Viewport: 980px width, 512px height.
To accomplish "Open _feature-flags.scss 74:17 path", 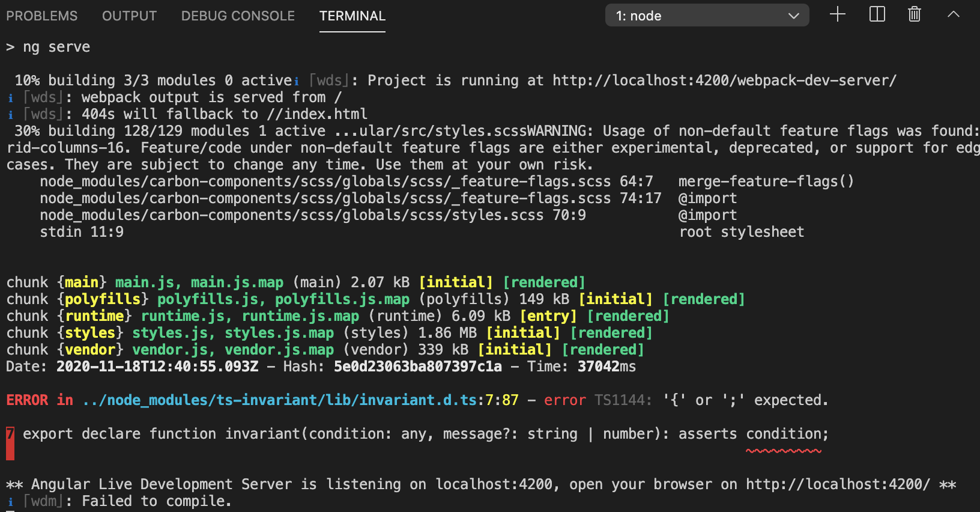I will click(351, 198).
